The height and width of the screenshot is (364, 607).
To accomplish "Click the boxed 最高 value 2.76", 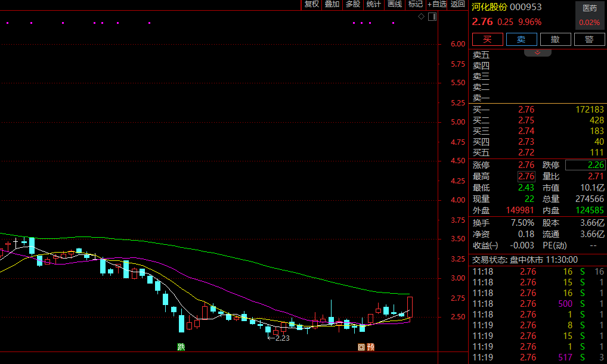I will point(526,177).
